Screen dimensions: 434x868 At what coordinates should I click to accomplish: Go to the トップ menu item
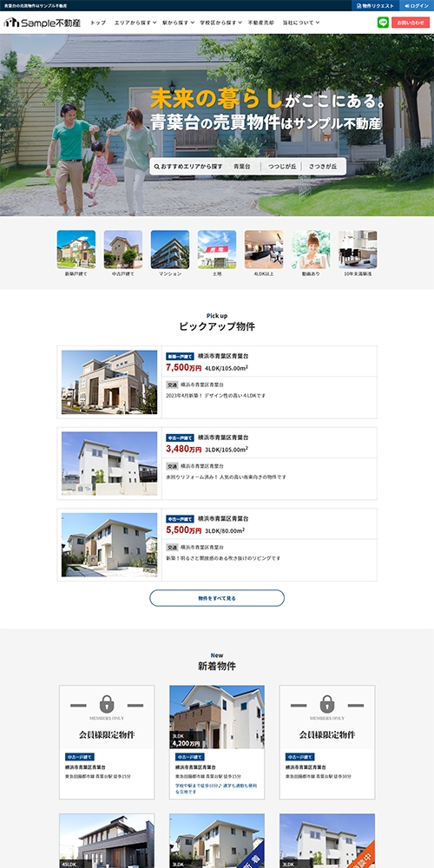98,23
